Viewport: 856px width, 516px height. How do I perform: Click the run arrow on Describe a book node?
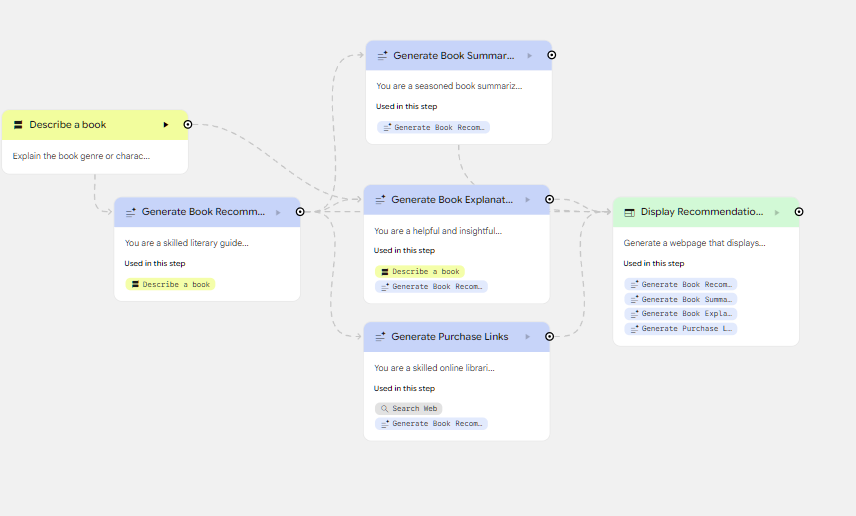click(x=166, y=125)
